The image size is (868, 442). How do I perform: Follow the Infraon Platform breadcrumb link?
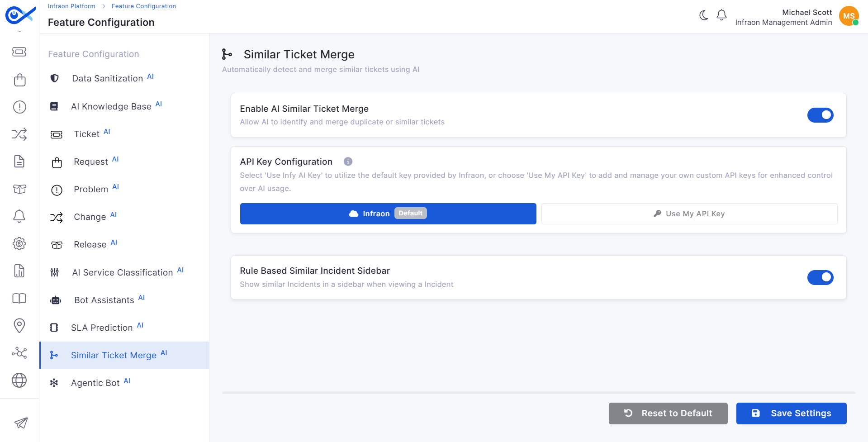(71, 6)
